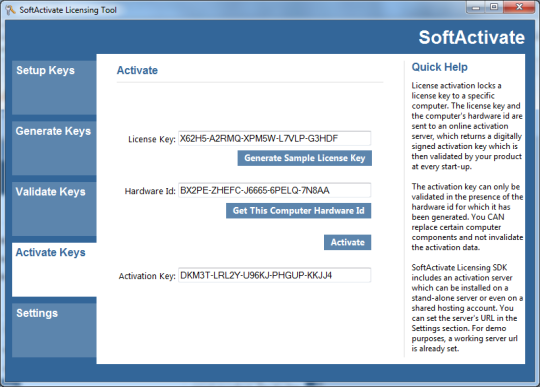Viewport: 540px width, 387px height.
Task: Minimize the SoftActivate Licensing Tool window
Action: click(476, 7)
